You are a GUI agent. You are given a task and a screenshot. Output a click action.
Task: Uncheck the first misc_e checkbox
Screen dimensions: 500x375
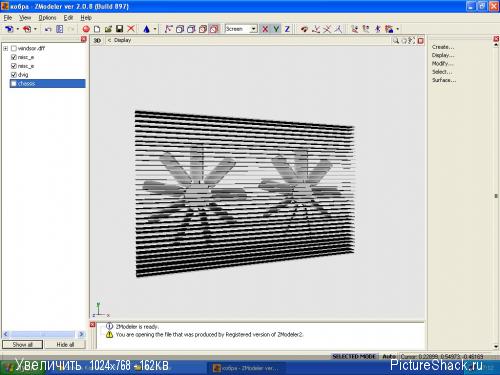click(14, 57)
